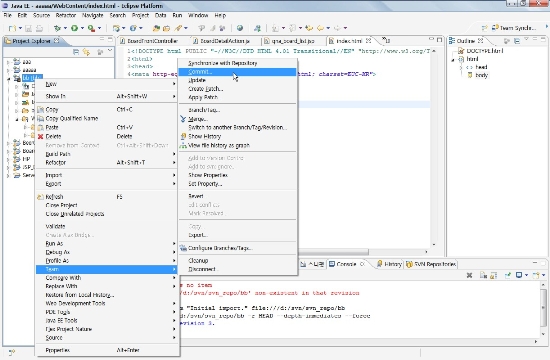Choose Revert in the Team submenu
550x360 pixels.
(237, 196)
